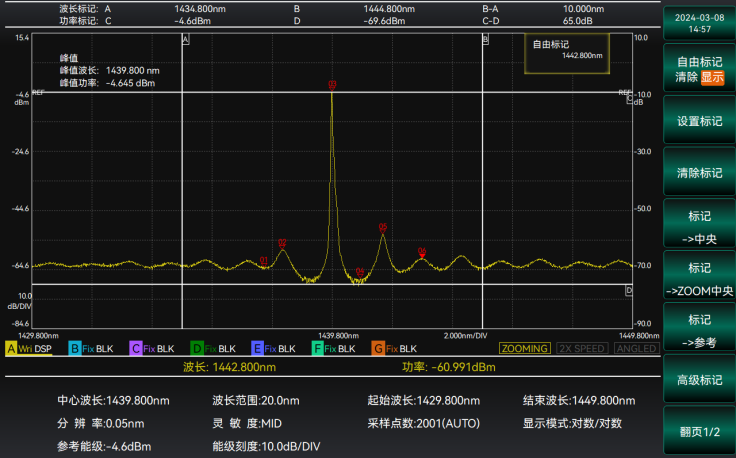Click the 分辨率:0.05nm setting

[100, 424]
